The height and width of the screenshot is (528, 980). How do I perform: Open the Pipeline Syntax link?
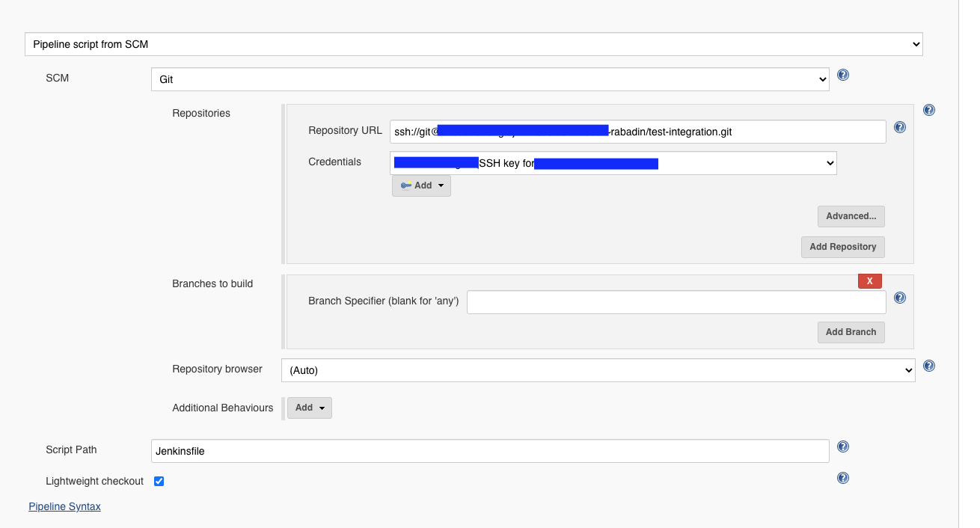coord(64,506)
